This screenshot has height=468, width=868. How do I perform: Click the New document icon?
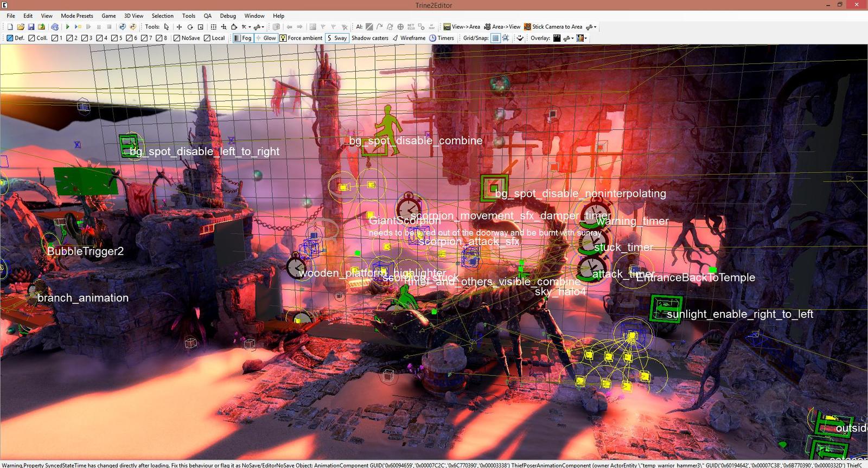(10, 27)
